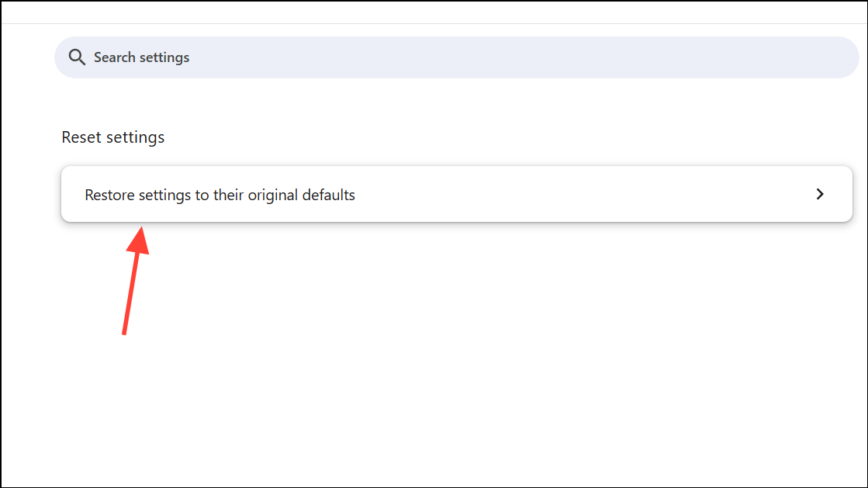Open Restore settings to their original defaults
868x488 pixels.
point(220,196)
